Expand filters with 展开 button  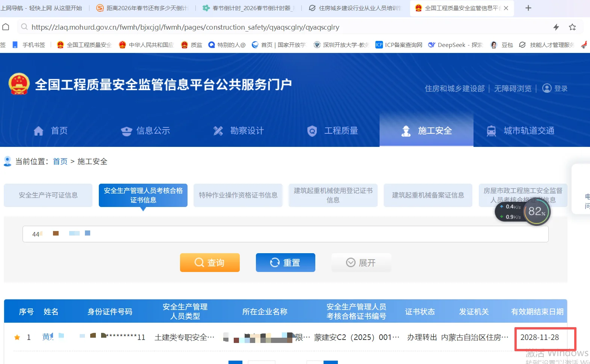(361, 263)
